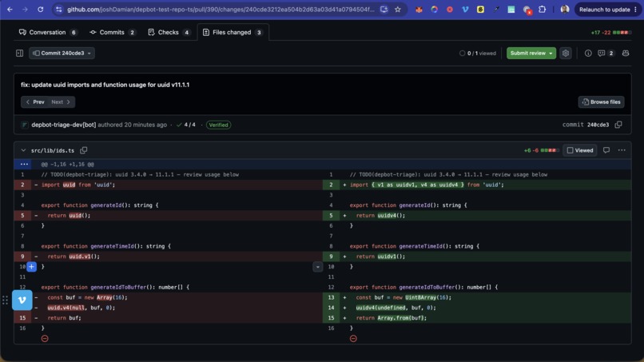
Task: Switch to the Checks tab
Action: (x=169, y=32)
